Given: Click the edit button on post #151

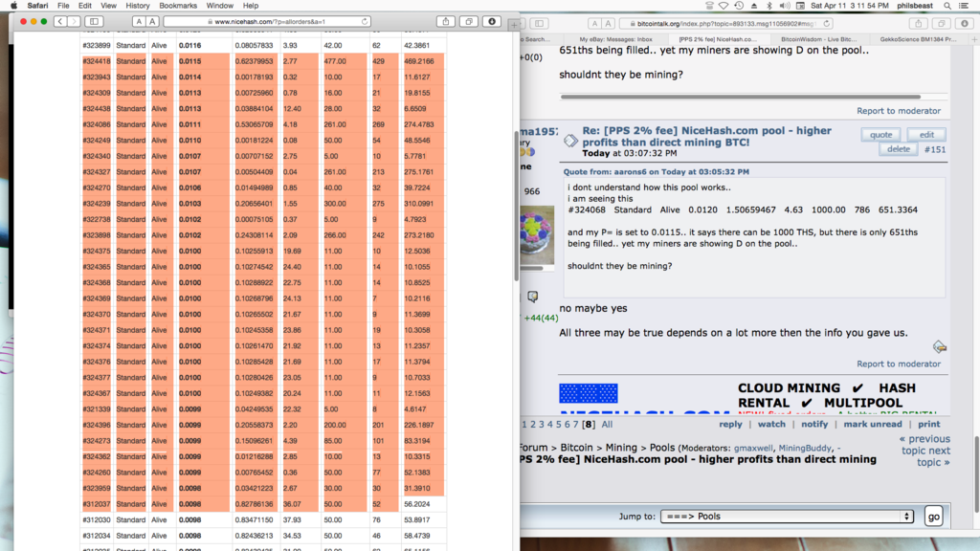Looking at the screenshot, I should tap(926, 134).
